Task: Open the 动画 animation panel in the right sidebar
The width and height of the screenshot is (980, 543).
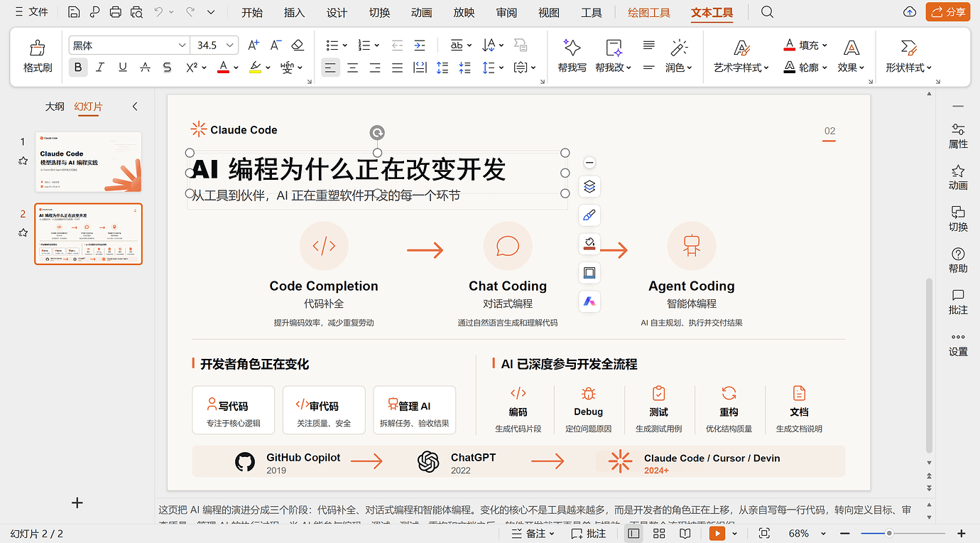Action: click(x=958, y=177)
